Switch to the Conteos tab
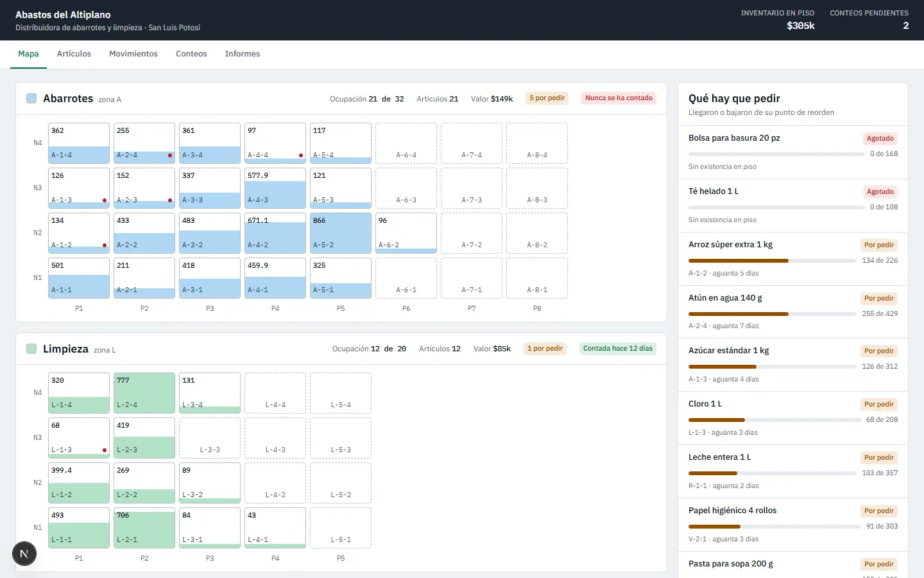The height and width of the screenshot is (578, 924). coord(191,54)
